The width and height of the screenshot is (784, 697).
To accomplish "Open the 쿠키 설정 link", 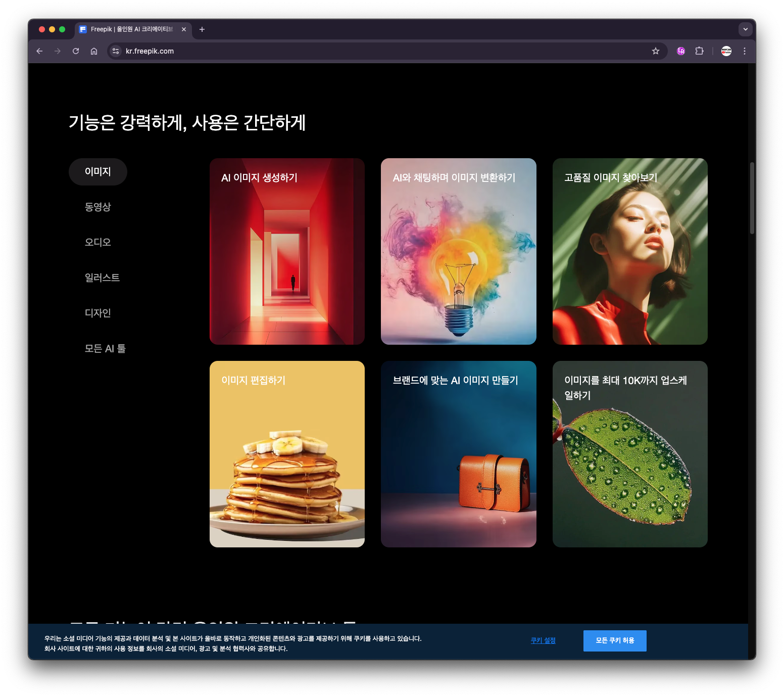I will pyautogui.click(x=543, y=640).
